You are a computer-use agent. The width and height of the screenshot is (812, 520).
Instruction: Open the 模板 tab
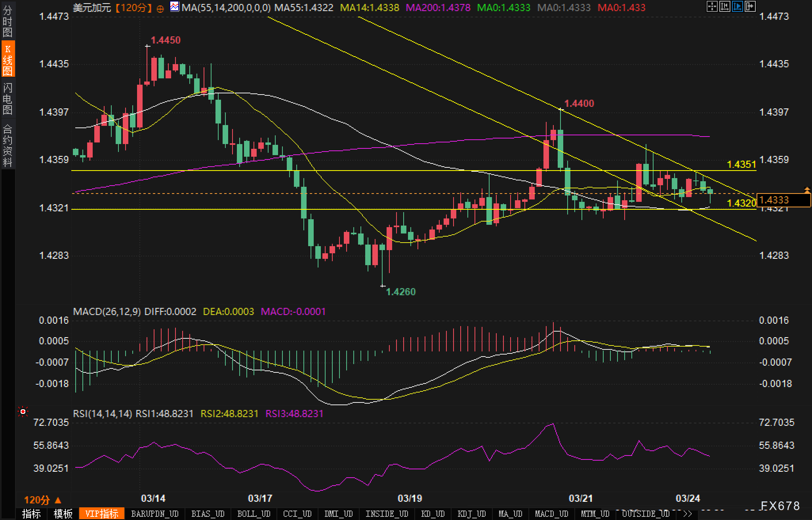[63, 514]
